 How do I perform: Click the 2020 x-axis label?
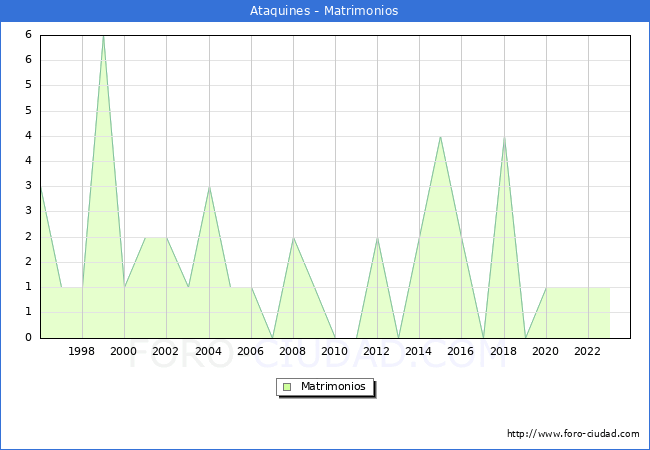pyautogui.click(x=545, y=351)
